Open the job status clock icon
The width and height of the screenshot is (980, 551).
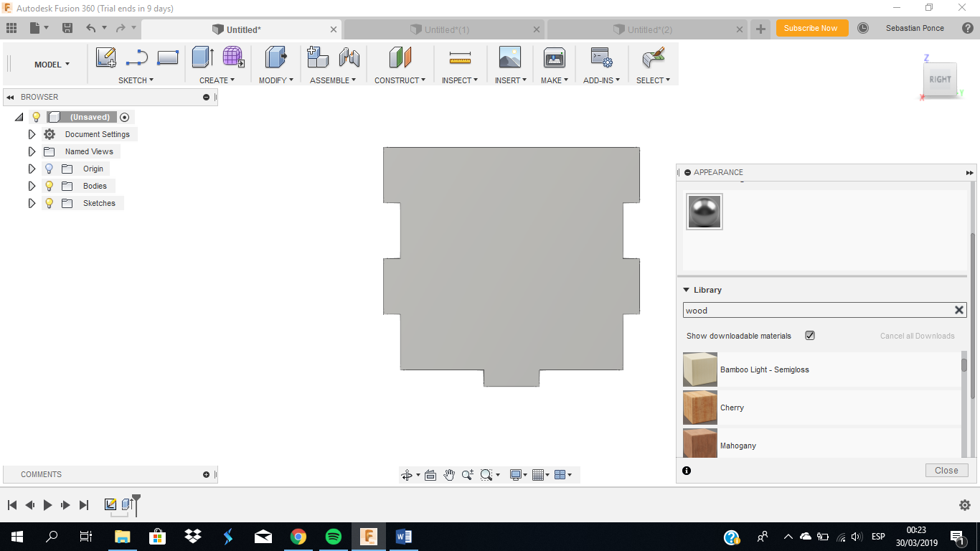coord(863,28)
